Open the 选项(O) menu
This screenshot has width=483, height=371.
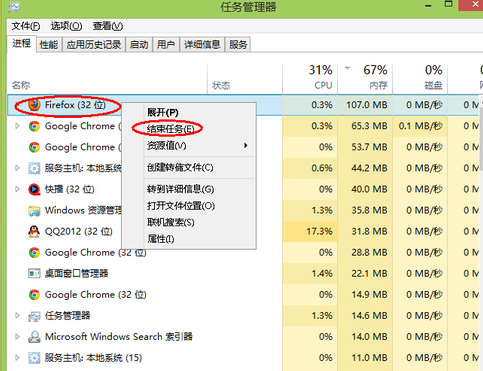coord(66,26)
